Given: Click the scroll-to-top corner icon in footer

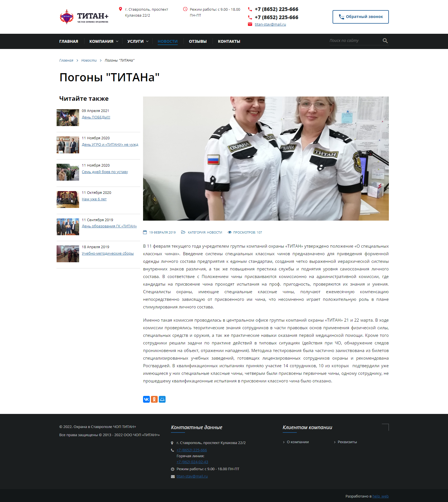Looking at the screenshot, I should (x=385, y=427).
